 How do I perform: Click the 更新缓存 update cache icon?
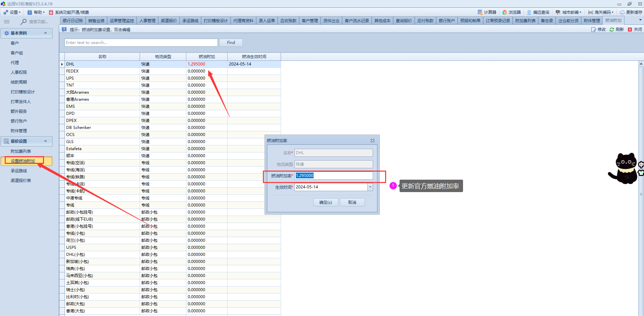(622, 12)
